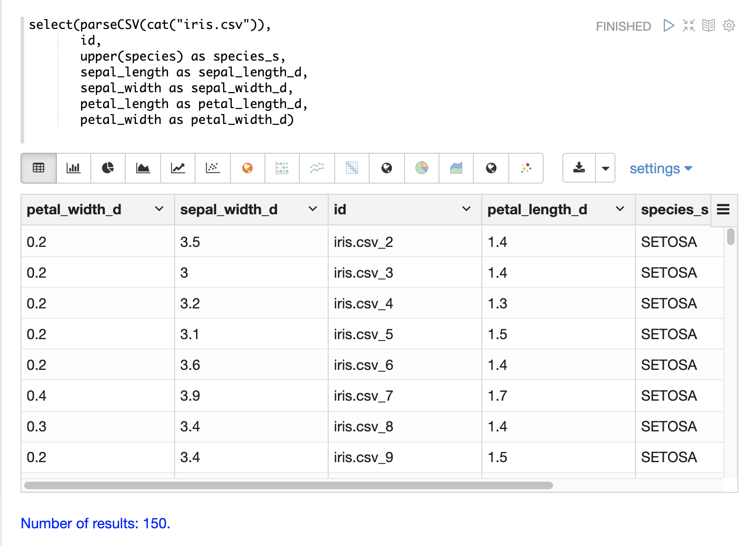Screen dimensions: 756x546
Task: Expand the download format dropdown arrow
Action: pos(605,168)
